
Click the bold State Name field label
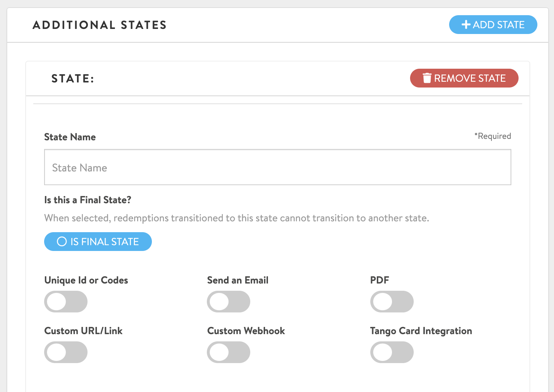click(x=70, y=137)
